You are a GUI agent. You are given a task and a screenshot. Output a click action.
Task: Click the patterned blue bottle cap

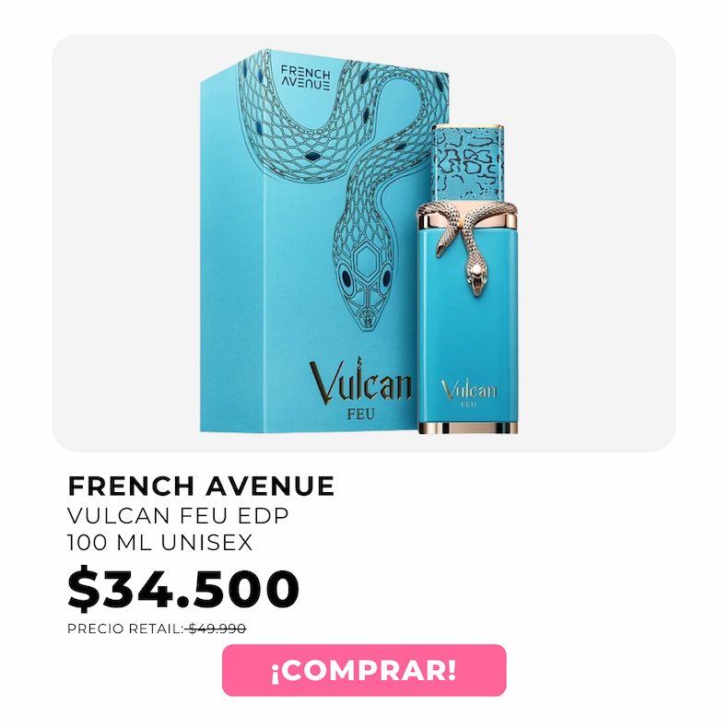click(467, 162)
